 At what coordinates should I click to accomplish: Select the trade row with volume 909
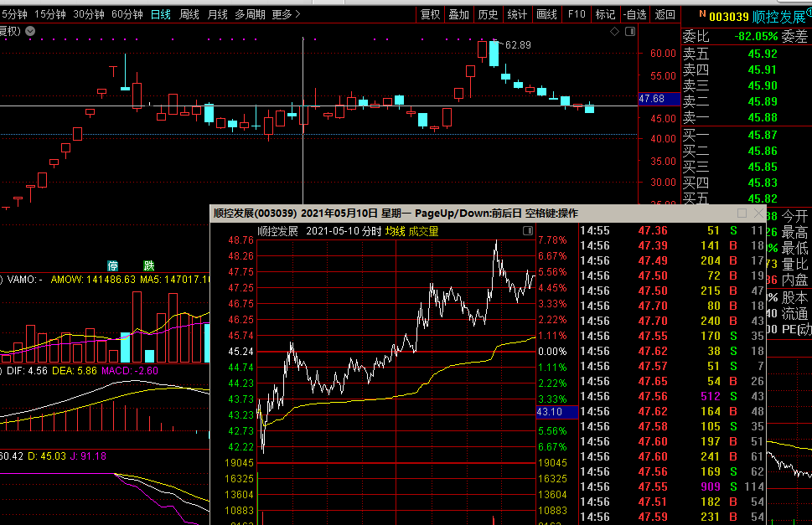click(672, 486)
